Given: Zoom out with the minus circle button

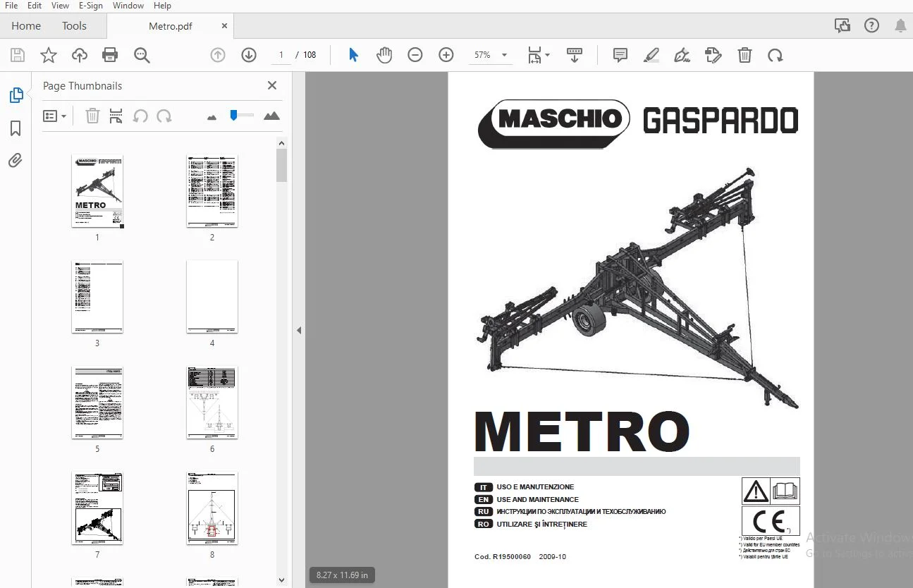Looking at the screenshot, I should point(415,55).
